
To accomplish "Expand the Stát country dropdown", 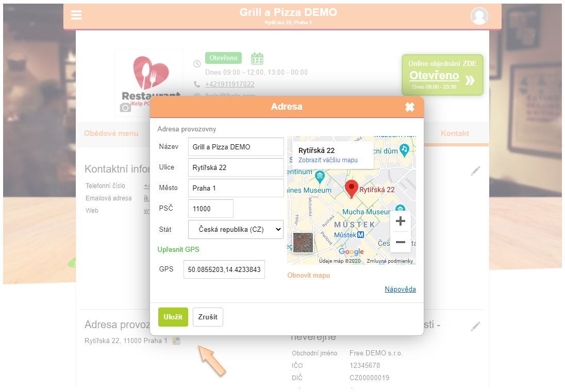I will (x=236, y=229).
